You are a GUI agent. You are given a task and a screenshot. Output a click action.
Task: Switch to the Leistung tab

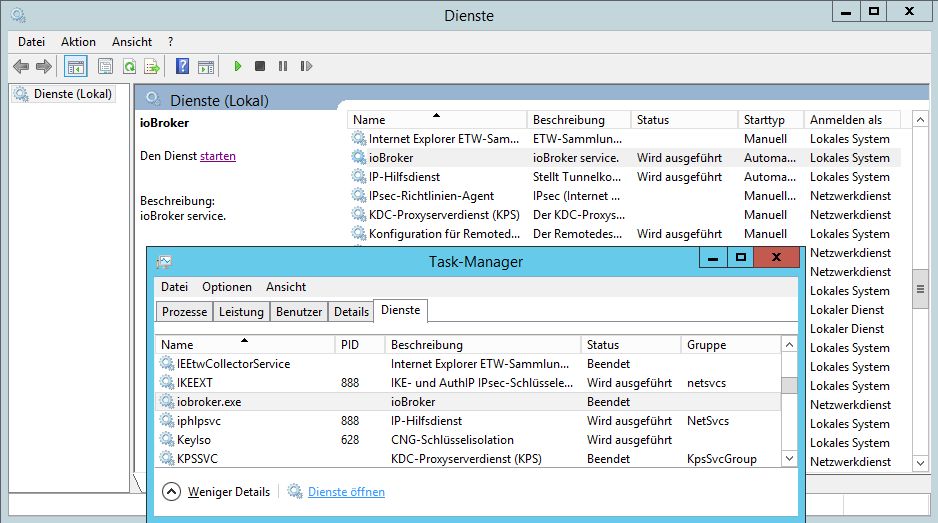(x=241, y=312)
